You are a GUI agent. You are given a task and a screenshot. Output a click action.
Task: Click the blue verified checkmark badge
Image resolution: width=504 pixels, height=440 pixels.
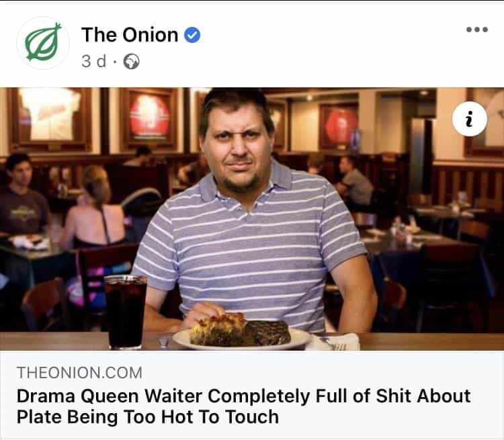[x=192, y=35]
